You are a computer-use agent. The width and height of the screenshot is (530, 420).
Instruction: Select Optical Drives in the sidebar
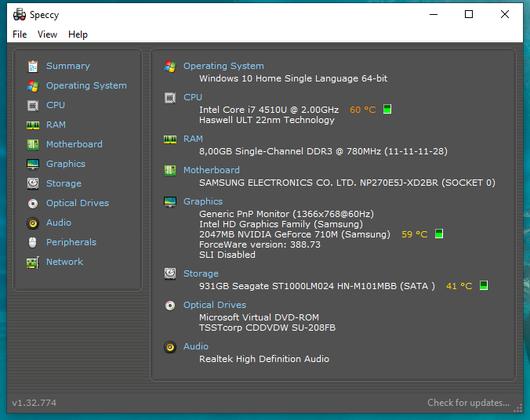[78, 203]
